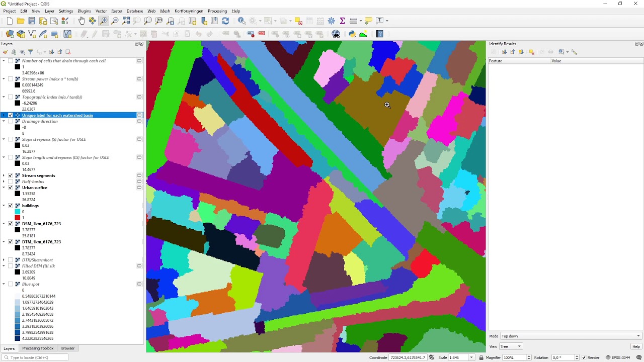Click the Feature column header
This screenshot has height=362, width=644.
click(x=519, y=61)
